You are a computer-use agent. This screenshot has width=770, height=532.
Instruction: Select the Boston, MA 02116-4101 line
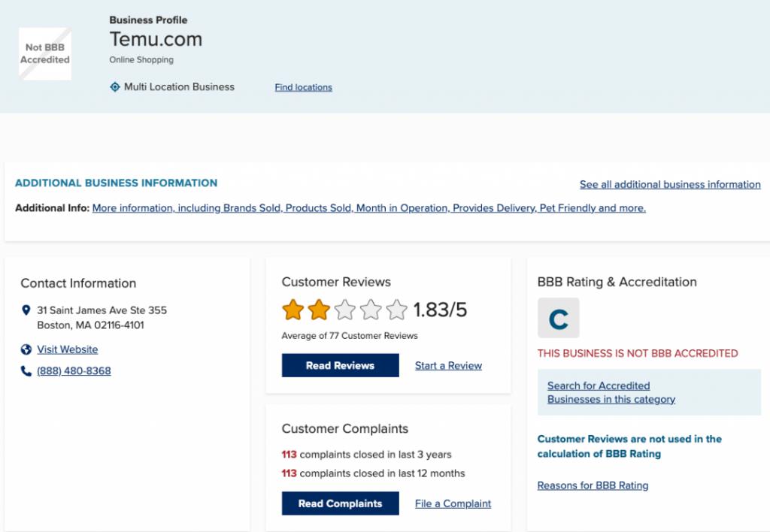(90, 325)
